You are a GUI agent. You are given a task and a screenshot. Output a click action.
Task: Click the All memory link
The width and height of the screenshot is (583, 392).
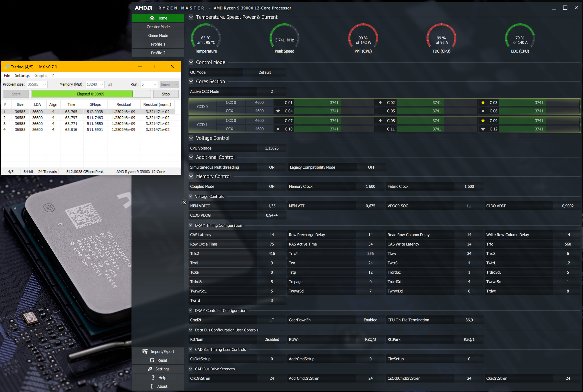[x=110, y=85]
